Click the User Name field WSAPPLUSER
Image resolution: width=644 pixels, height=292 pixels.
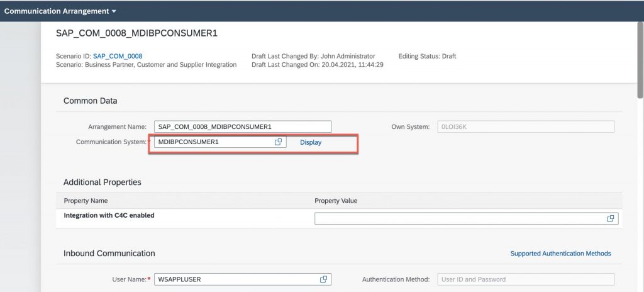(243, 279)
